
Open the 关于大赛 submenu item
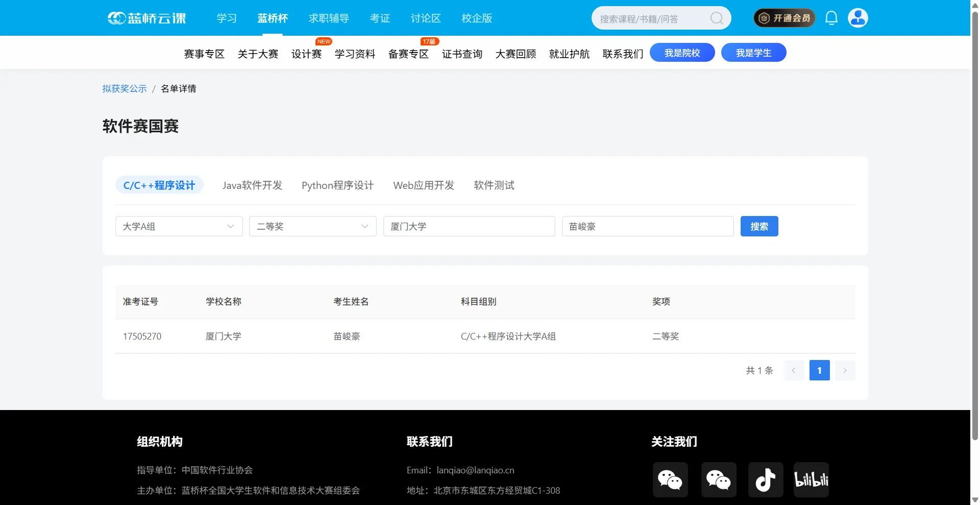pos(258,54)
